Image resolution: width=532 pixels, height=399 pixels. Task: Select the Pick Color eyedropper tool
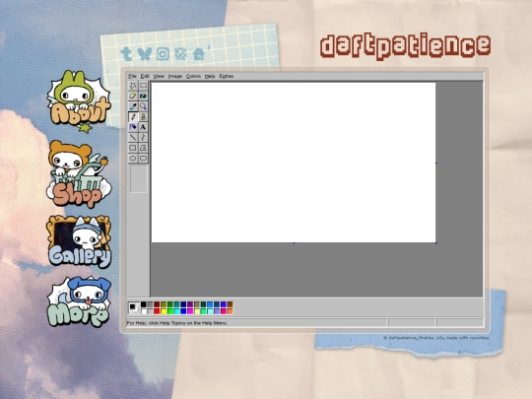[x=133, y=106]
